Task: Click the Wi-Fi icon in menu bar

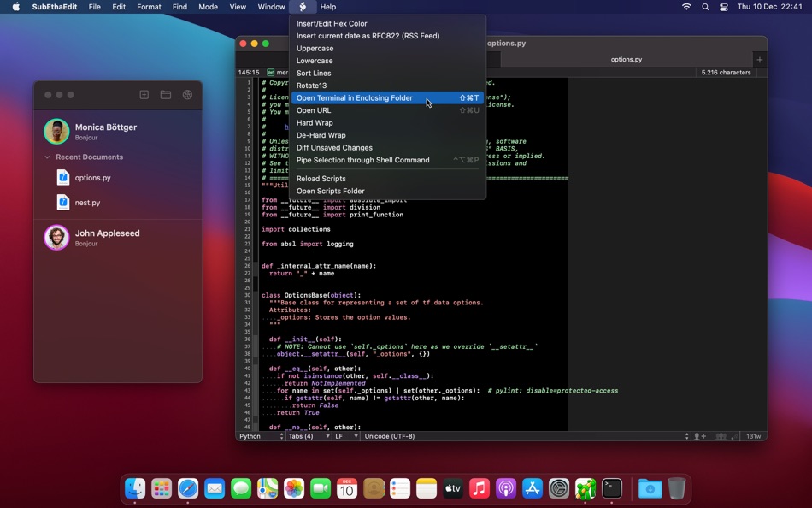Action: pos(686,7)
